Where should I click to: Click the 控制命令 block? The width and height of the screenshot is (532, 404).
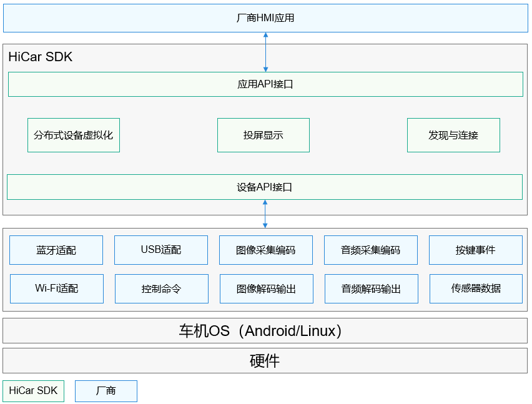pyautogui.click(x=162, y=288)
